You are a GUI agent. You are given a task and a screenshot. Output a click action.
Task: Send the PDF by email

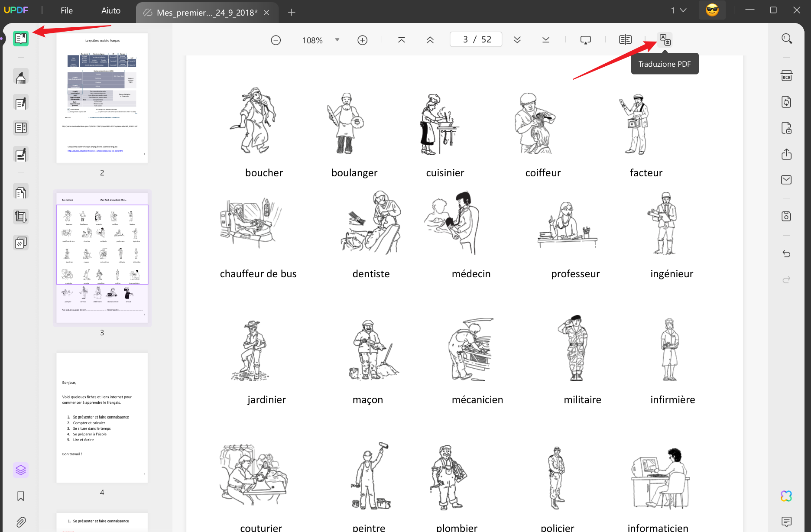787,180
